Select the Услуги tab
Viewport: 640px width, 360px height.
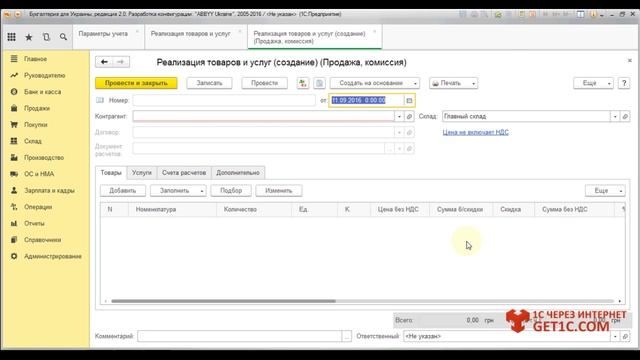point(142,173)
